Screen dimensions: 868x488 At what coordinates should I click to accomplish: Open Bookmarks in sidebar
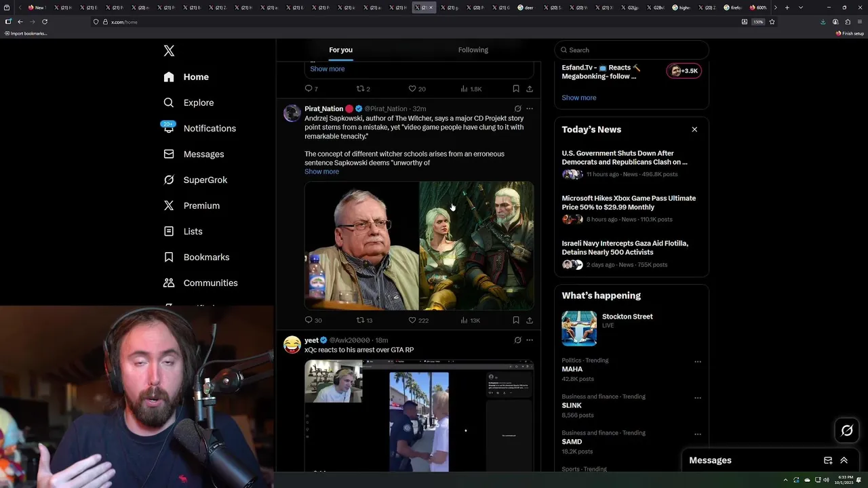(197, 258)
